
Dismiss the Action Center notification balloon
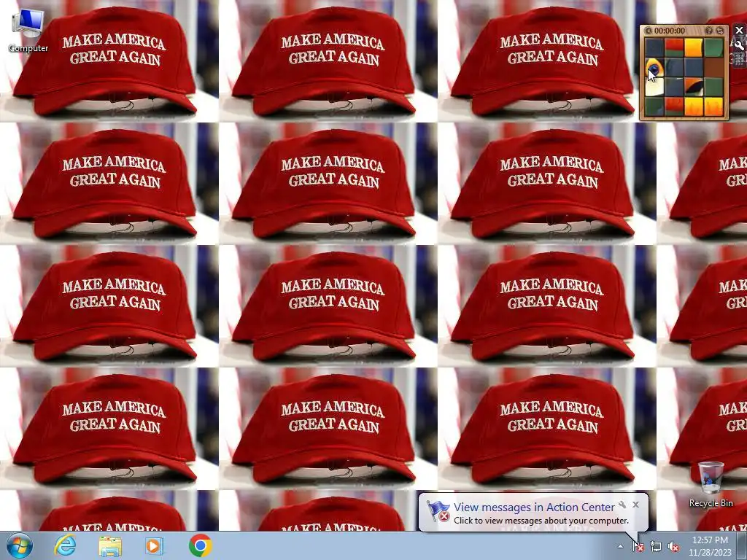coord(635,505)
